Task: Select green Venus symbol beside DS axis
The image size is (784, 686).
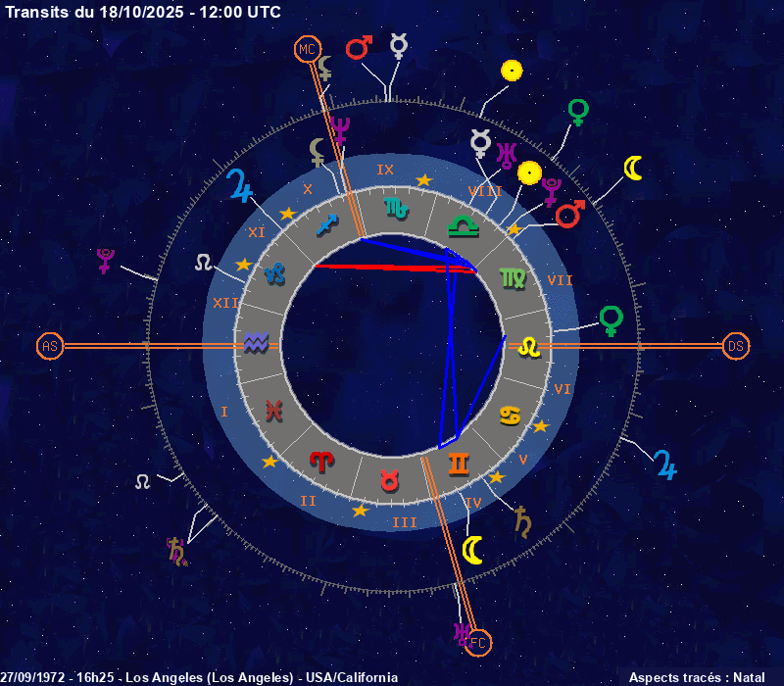Action: click(612, 319)
